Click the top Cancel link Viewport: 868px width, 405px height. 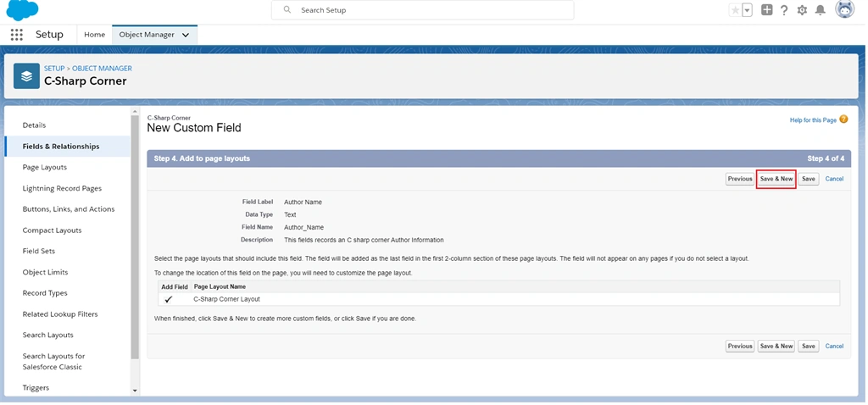pyautogui.click(x=834, y=179)
